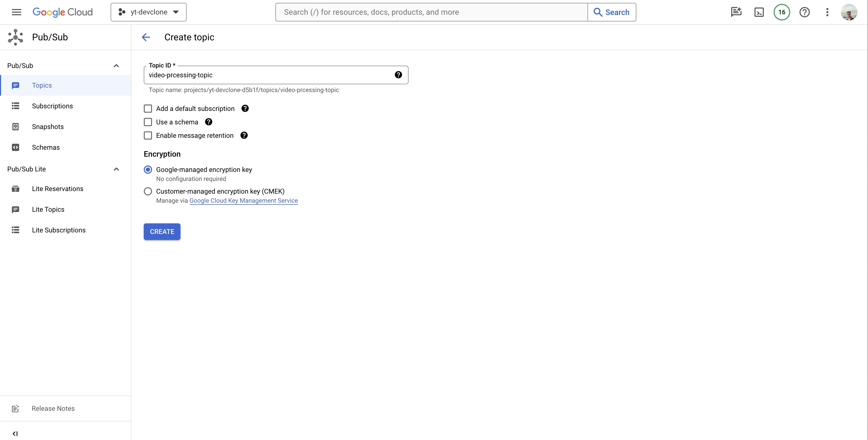This screenshot has height=440, width=868.
Task: Open the three-dot more options menu
Action: pyautogui.click(x=827, y=12)
